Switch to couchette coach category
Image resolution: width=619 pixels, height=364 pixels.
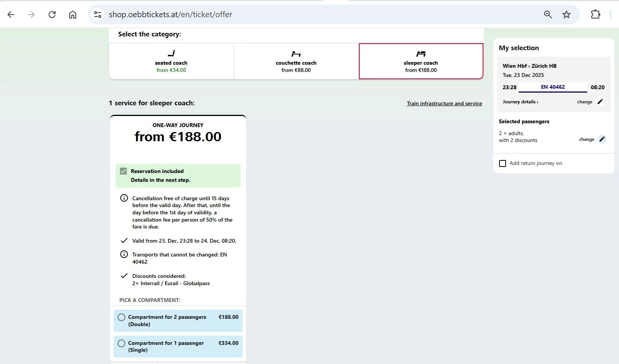point(296,61)
